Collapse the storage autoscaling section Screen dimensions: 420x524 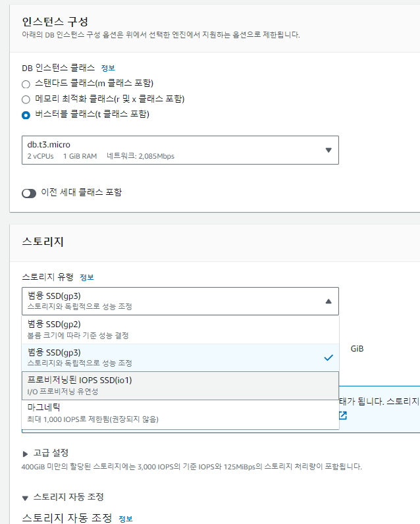coord(26,498)
